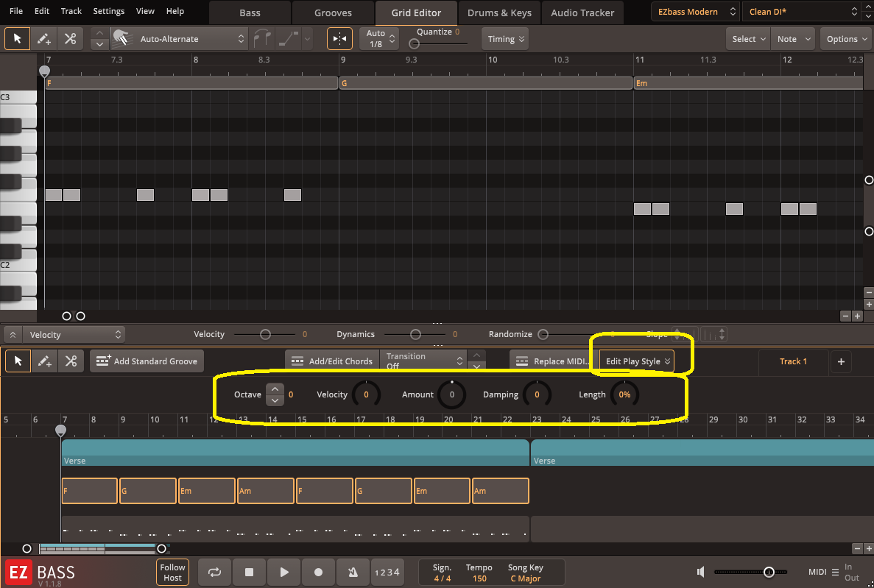Open the Clean DI* preset dropdown
The height and width of the screenshot is (588, 874).
pyautogui.click(x=803, y=12)
